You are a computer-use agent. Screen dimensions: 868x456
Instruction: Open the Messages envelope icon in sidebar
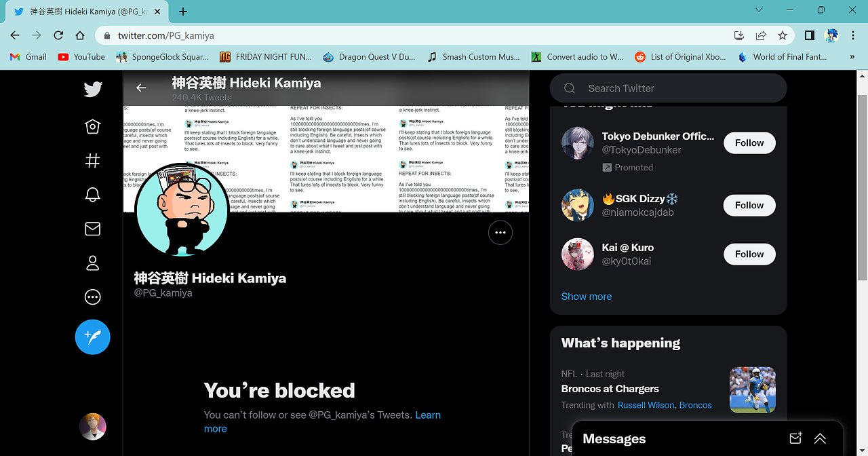(93, 229)
